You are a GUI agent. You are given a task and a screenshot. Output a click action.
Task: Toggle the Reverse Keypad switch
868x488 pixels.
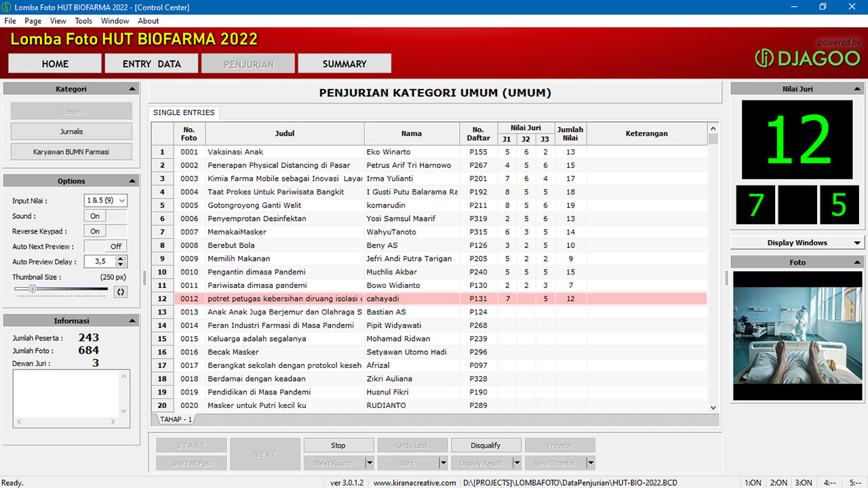(105, 231)
